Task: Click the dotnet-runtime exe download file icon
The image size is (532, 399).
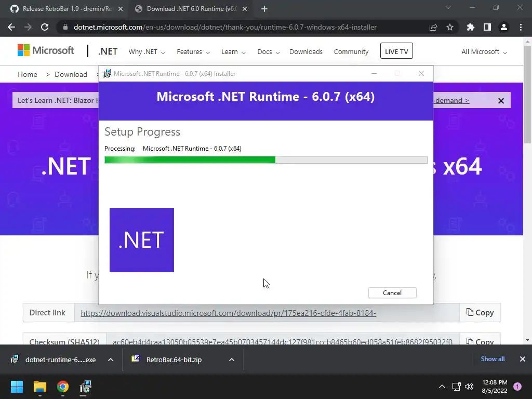Action: click(14, 360)
